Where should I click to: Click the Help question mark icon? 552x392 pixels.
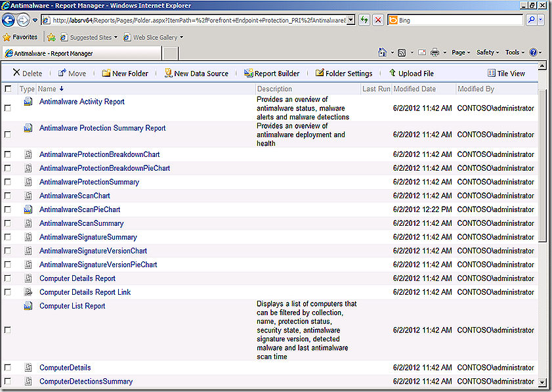[x=533, y=53]
